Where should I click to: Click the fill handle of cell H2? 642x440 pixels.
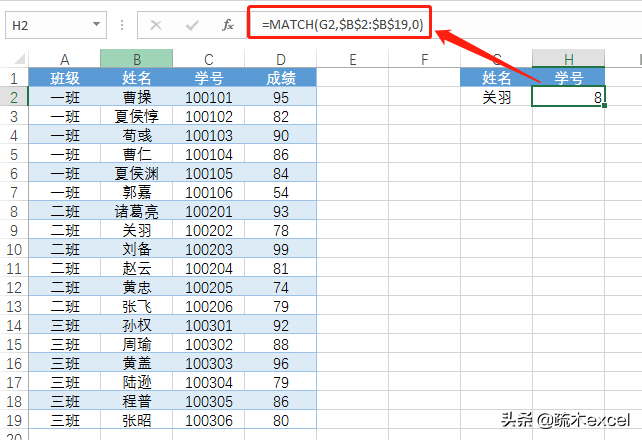604,106
